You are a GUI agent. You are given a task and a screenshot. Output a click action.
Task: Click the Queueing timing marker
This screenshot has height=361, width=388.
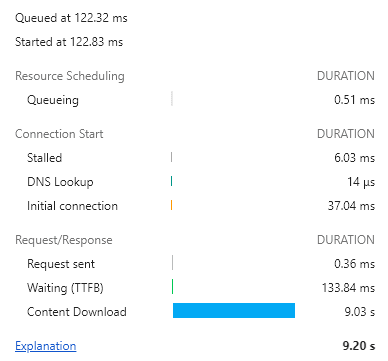point(172,99)
